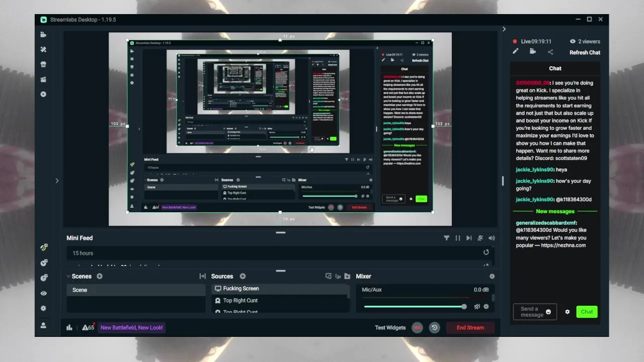This screenshot has width=644, height=362.
Task: Click the 'New Battlefield, New Look!' banner
Action: point(131,327)
